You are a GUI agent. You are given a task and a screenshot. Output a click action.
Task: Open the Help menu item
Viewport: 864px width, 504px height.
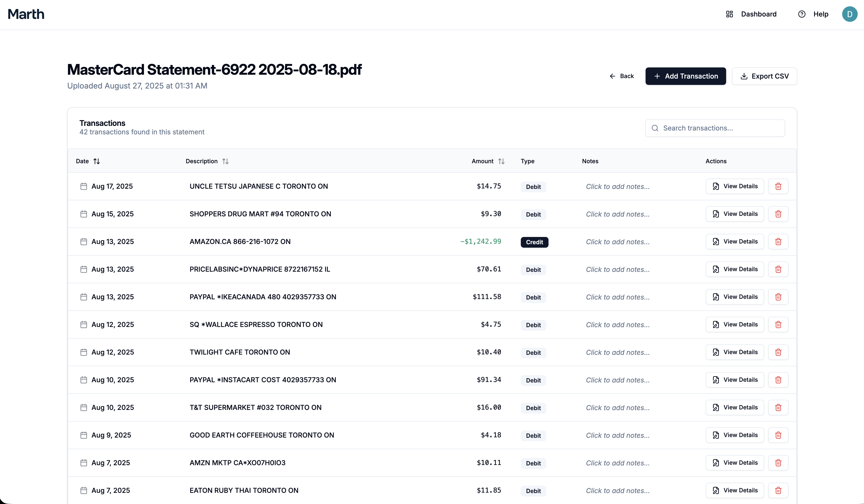(x=813, y=14)
